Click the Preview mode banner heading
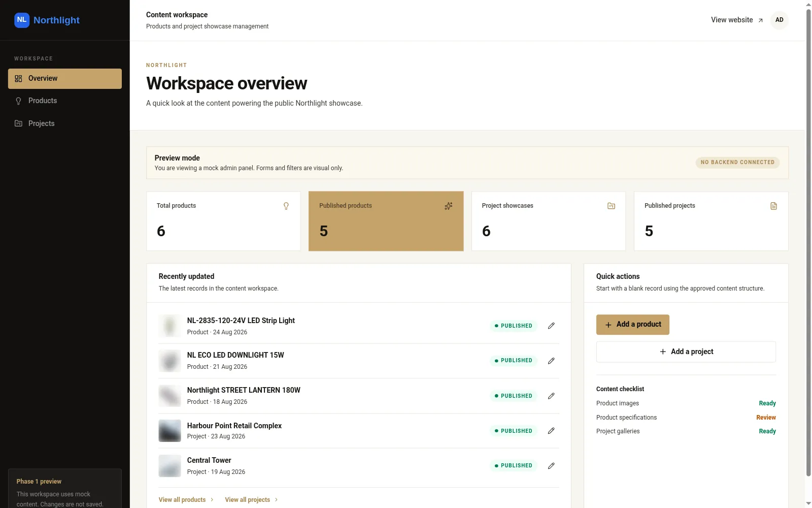The height and width of the screenshot is (508, 812). pos(177,158)
